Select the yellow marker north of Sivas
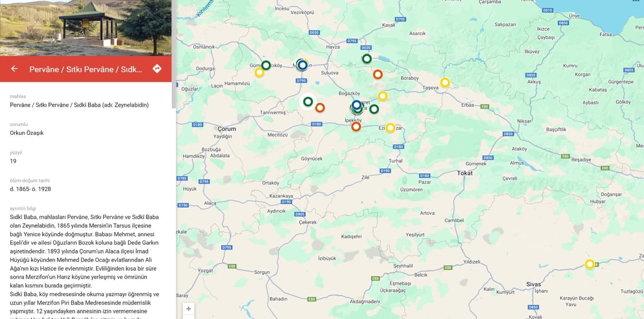644x319 pixels. coord(590,264)
